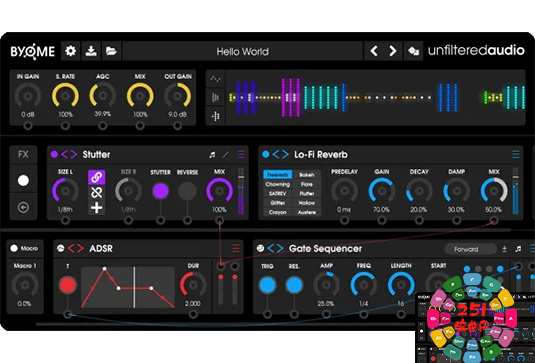The image size is (535, 363).
Task: Choose the Austere reverb type
Action: (306, 212)
